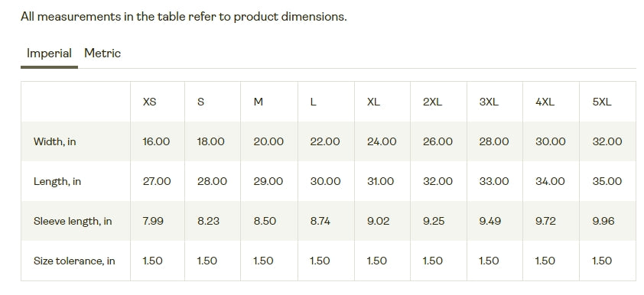The image size is (644, 295).
Task: Click the 16.00 width value for XS
Action: click(156, 141)
